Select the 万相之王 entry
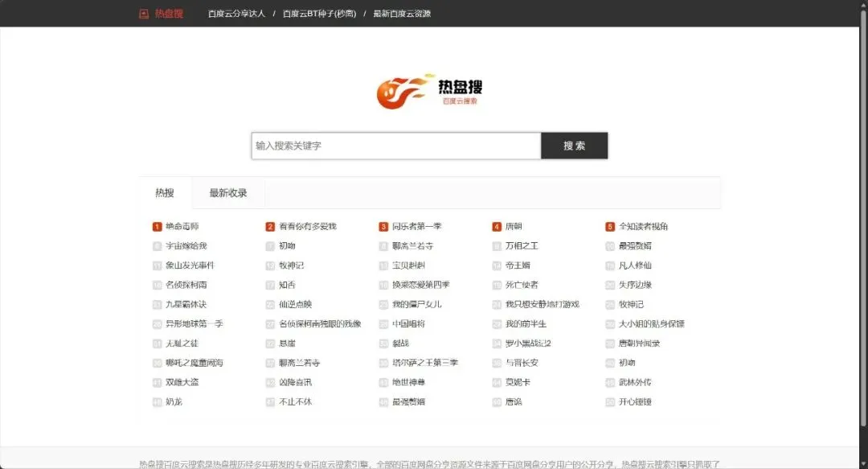The height and width of the screenshot is (469, 868). point(522,246)
